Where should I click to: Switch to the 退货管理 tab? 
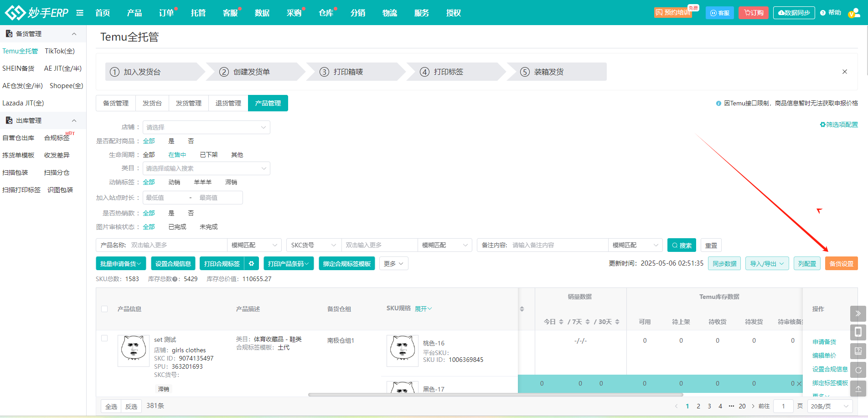[x=228, y=103]
